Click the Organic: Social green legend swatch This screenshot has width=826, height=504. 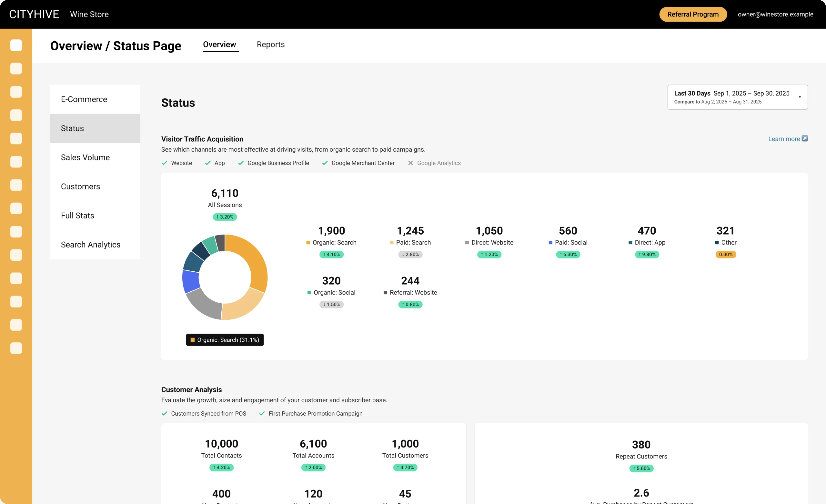(309, 292)
